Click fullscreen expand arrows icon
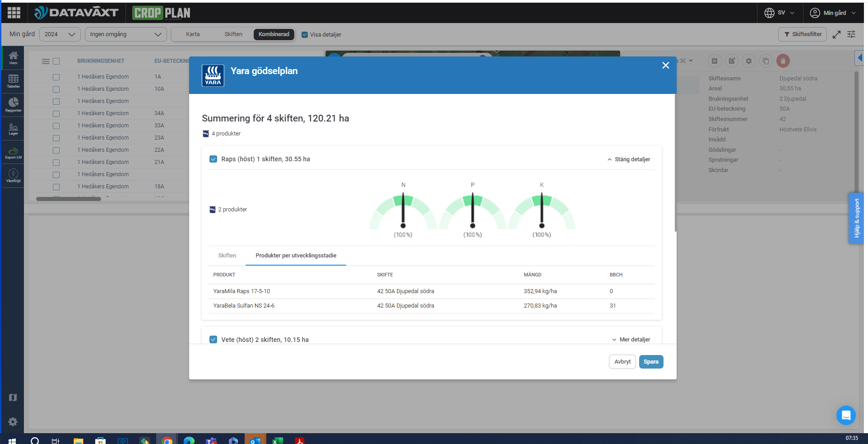The height and width of the screenshot is (444, 868). pos(836,34)
